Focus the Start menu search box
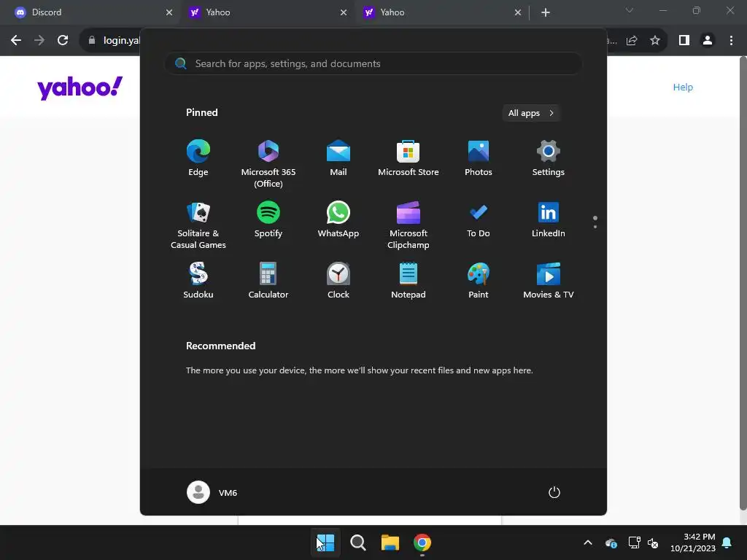 (x=373, y=64)
